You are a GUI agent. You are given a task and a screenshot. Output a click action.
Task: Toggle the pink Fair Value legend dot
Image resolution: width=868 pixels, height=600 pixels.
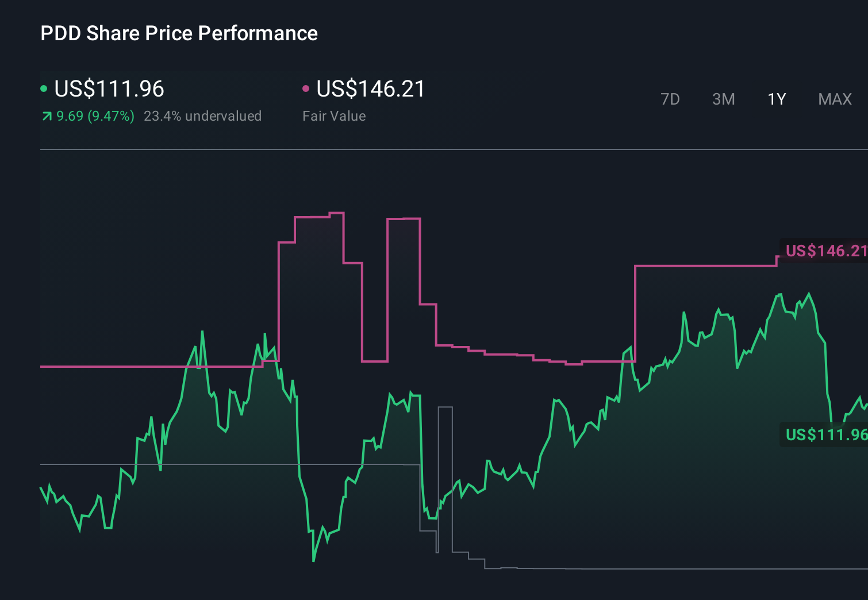pyautogui.click(x=306, y=88)
